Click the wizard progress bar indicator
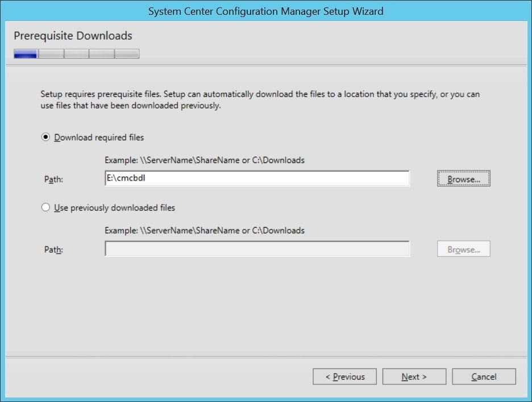532x402 pixels. pyautogui.click(x=76, y=54)
